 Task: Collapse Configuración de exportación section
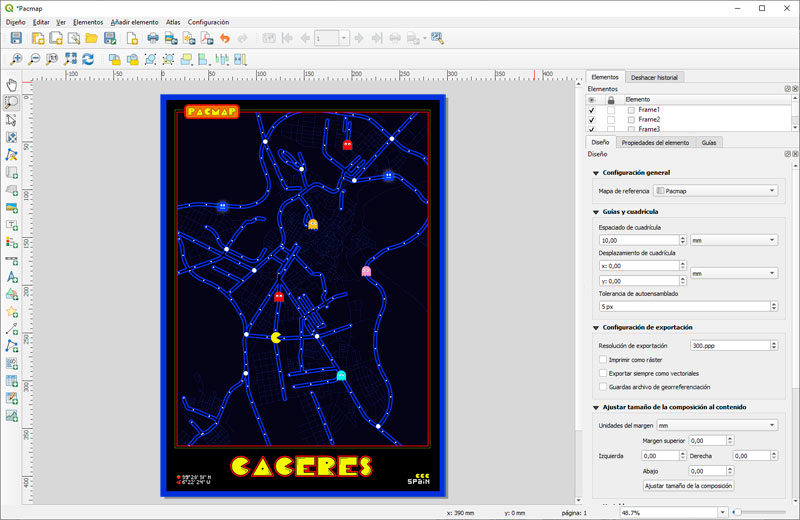pyautogui.click(x=595, y=328)
